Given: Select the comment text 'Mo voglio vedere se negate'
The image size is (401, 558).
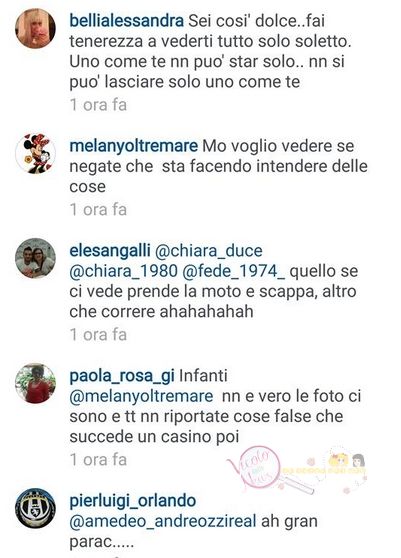Looking at the screenshot, I should click(x=212, y=157).
